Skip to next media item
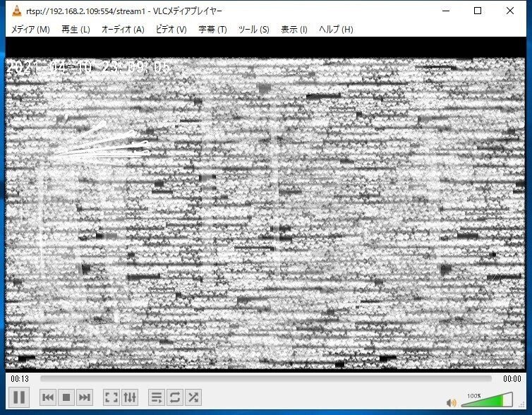The image size is (532, 415). (x=85, y=397)
